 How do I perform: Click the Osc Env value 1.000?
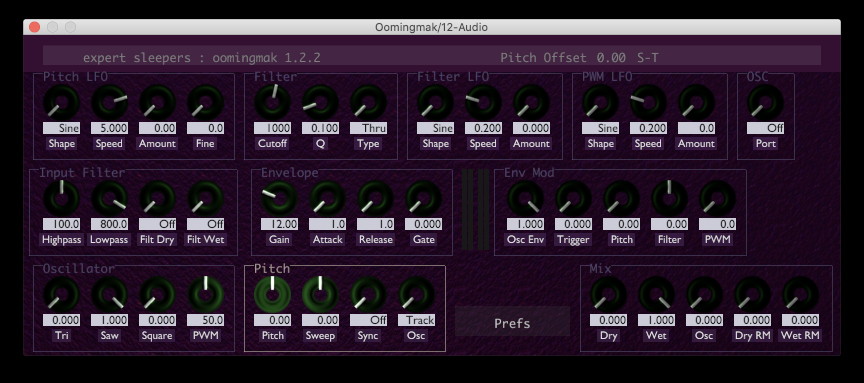pyautogui.click(x=525, y=224)
